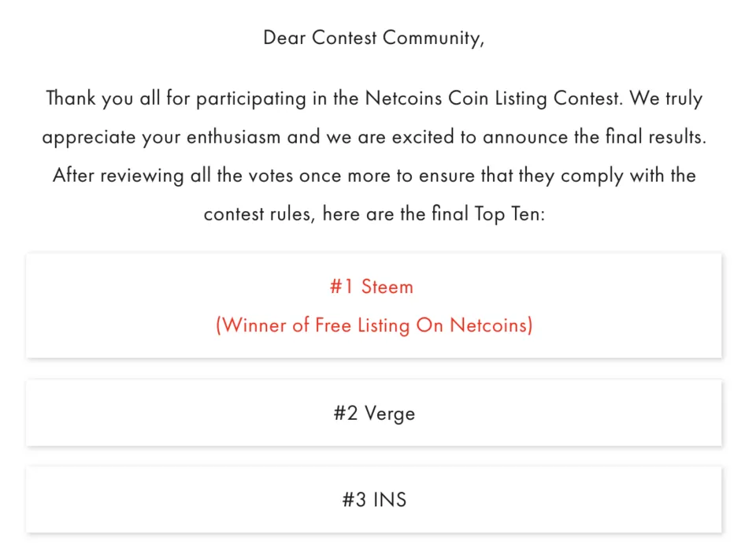
Task: Click the word "excited"
Action: [x=423, y=138]
